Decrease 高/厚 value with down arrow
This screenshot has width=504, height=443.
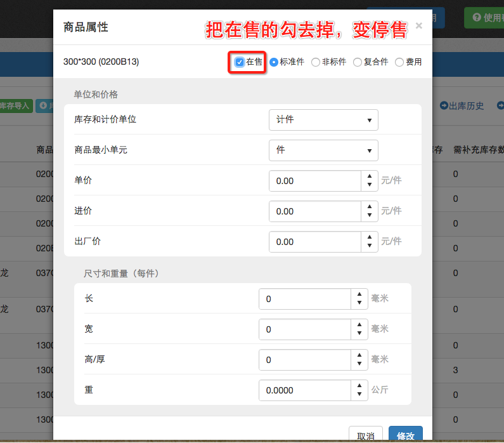(359, 364)
